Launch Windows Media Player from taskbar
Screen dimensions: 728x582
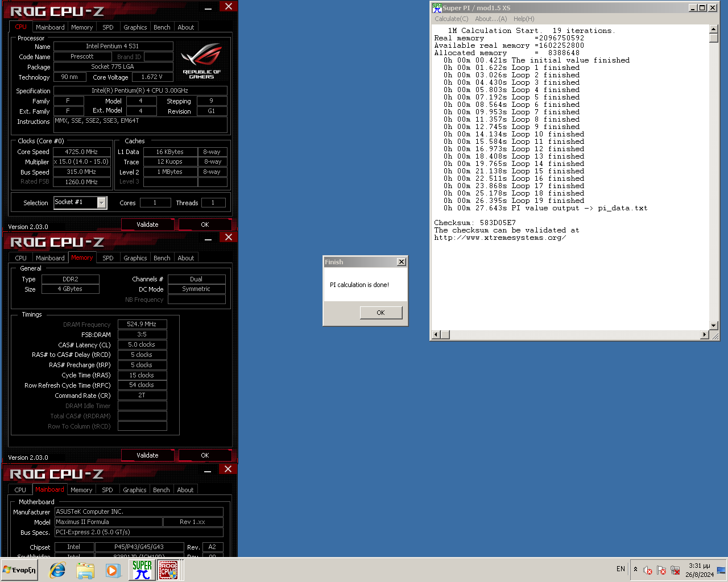113,570
